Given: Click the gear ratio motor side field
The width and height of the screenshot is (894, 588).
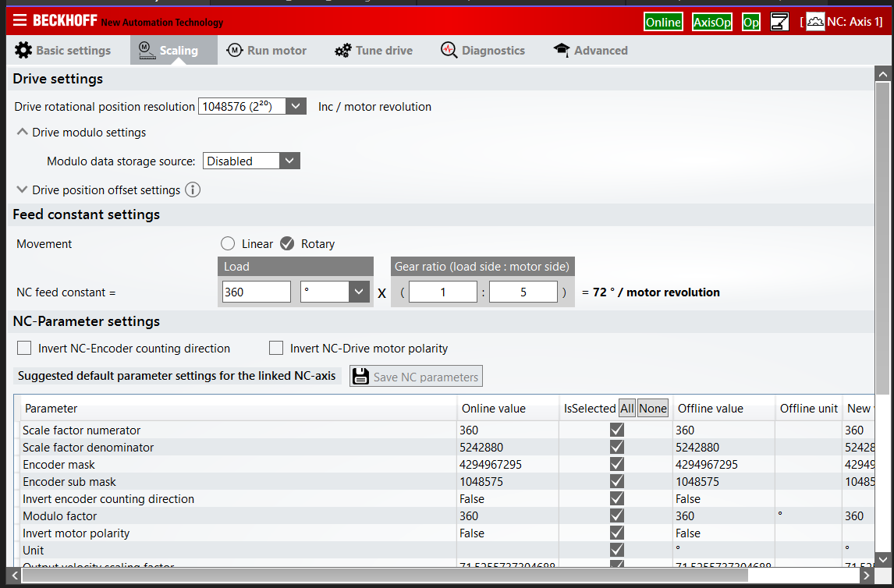Looking at the screenshot, I should (523, 292).
